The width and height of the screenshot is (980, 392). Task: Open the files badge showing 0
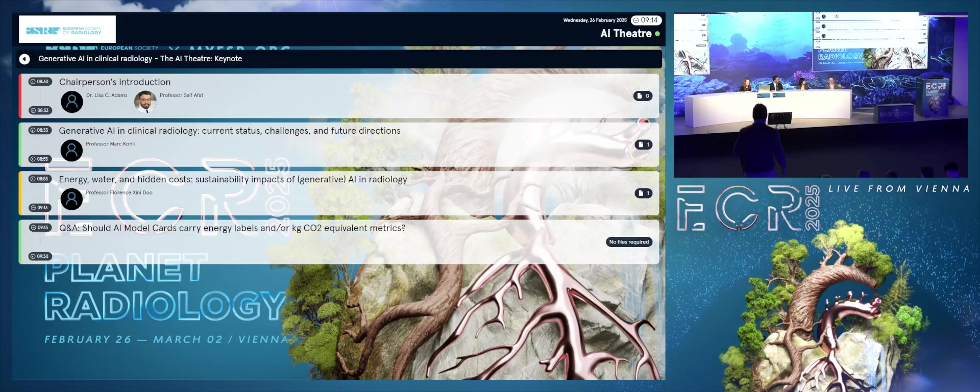[x=643, y=96]
